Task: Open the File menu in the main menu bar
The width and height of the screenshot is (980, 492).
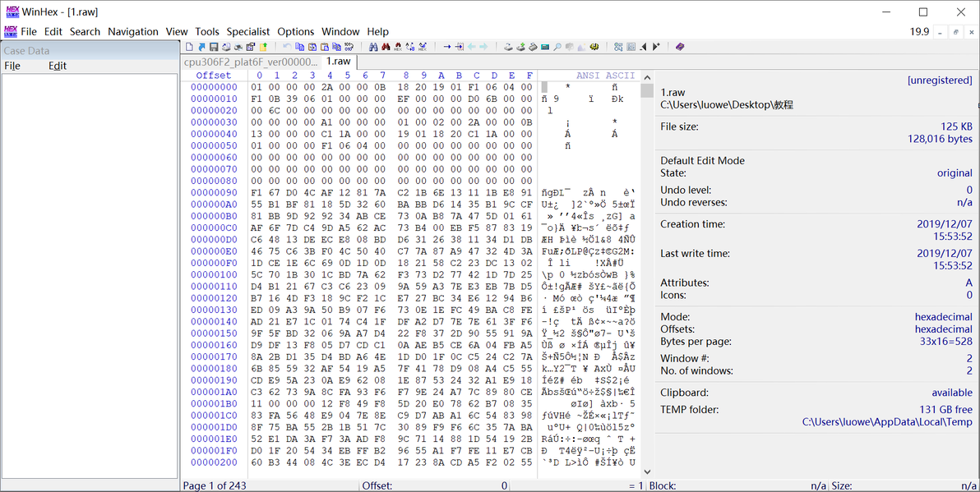Action: click(29, 31)
